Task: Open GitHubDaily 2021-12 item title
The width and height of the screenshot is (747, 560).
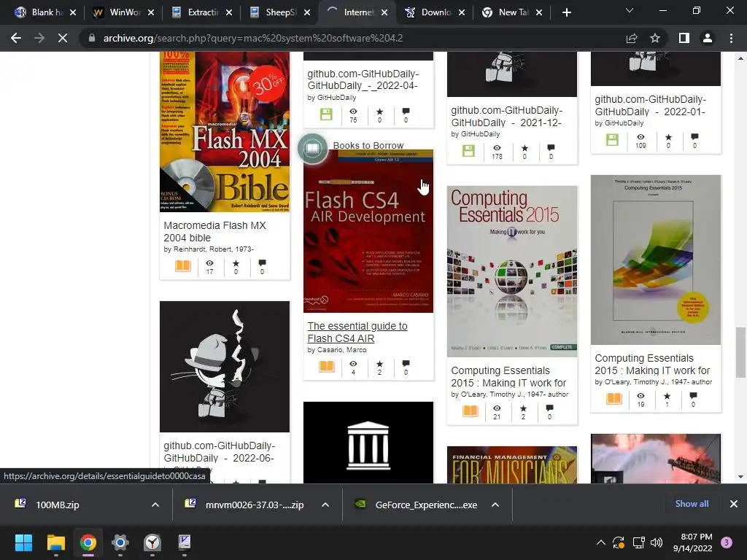Action: [507, 116]
